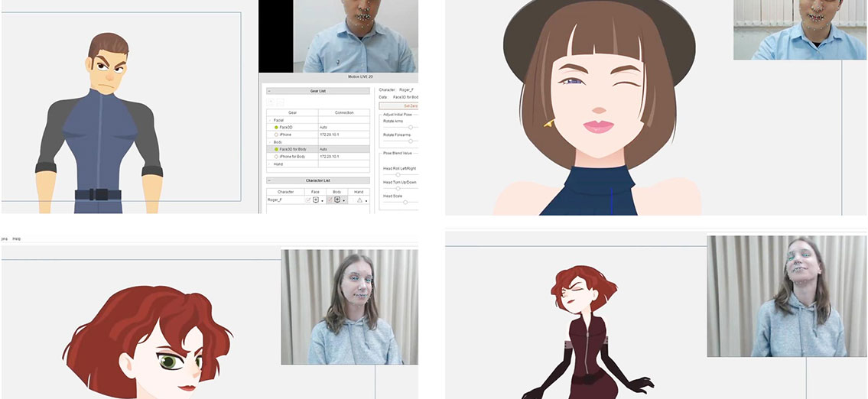The height and width of the screenshot is (399, 868).
Task: Click the Face gear icon for Roger_F
Action: (316, 199)
